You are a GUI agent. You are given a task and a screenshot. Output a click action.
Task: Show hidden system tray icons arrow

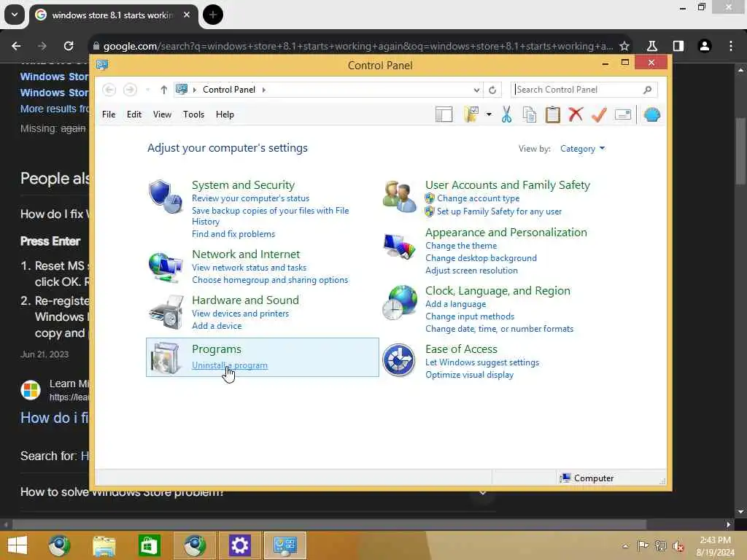(x=625, y=545)
